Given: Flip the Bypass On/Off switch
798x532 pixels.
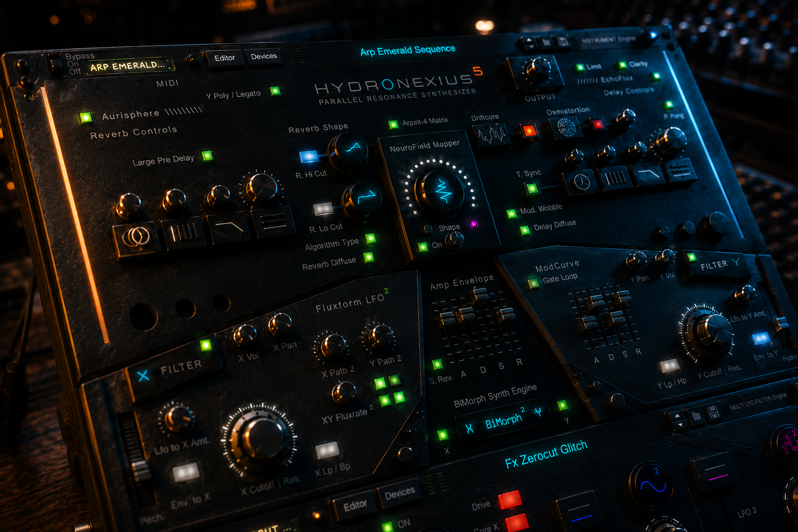Looking at the screenshot, I should click(56, 64).
